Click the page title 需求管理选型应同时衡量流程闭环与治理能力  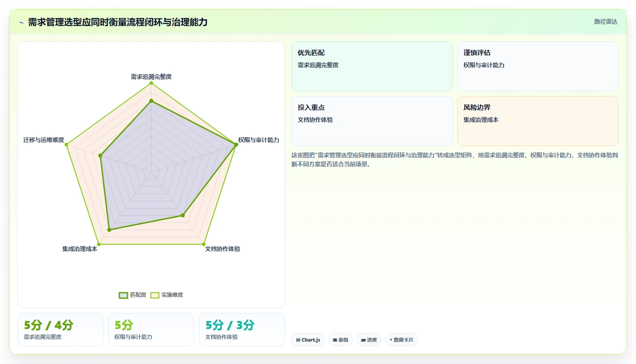118,22
